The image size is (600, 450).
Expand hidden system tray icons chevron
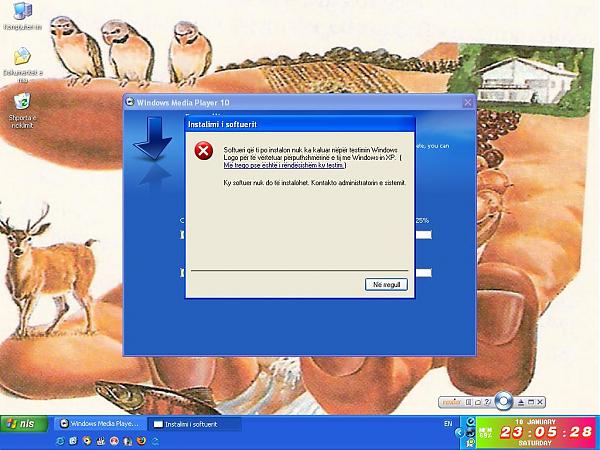[x=459, y=432]
